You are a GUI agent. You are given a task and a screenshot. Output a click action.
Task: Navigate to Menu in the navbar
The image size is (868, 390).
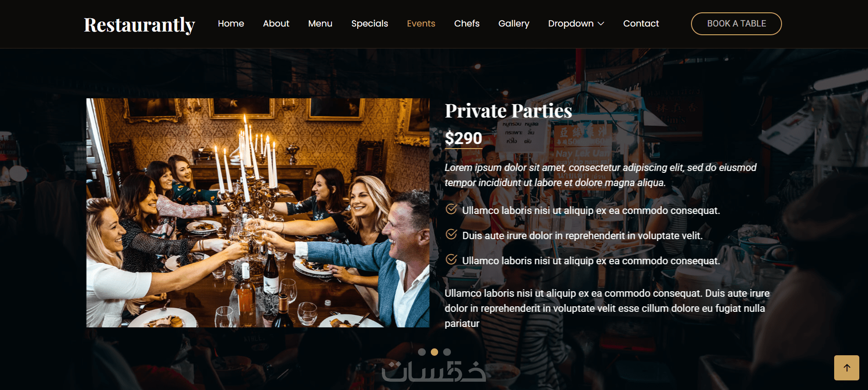click(320, 23)
